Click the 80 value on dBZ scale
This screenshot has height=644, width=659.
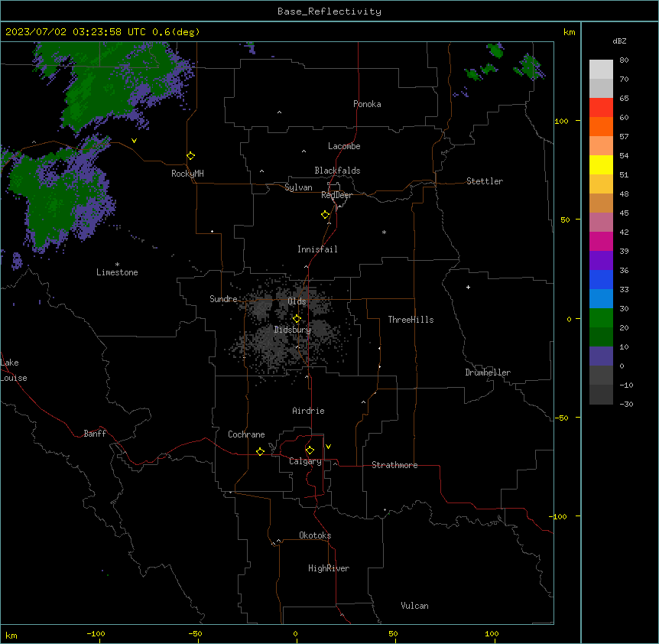tap(624, 60)
